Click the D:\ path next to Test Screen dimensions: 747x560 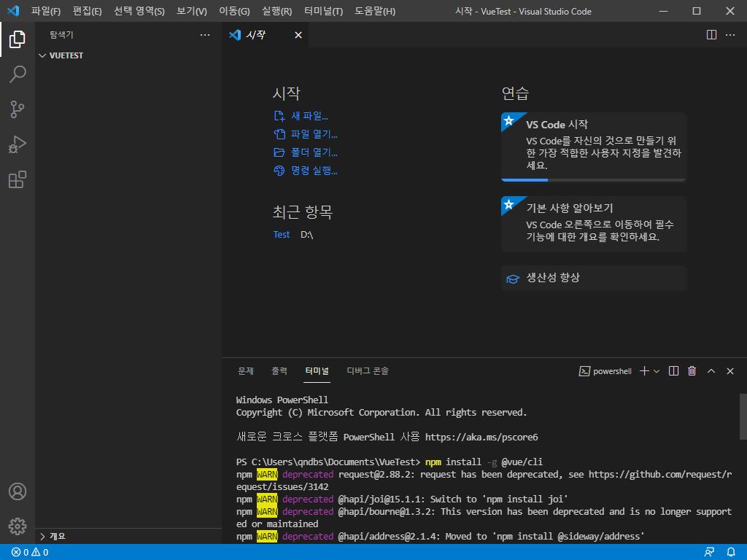pyautogui.click(x=307, y=234)
